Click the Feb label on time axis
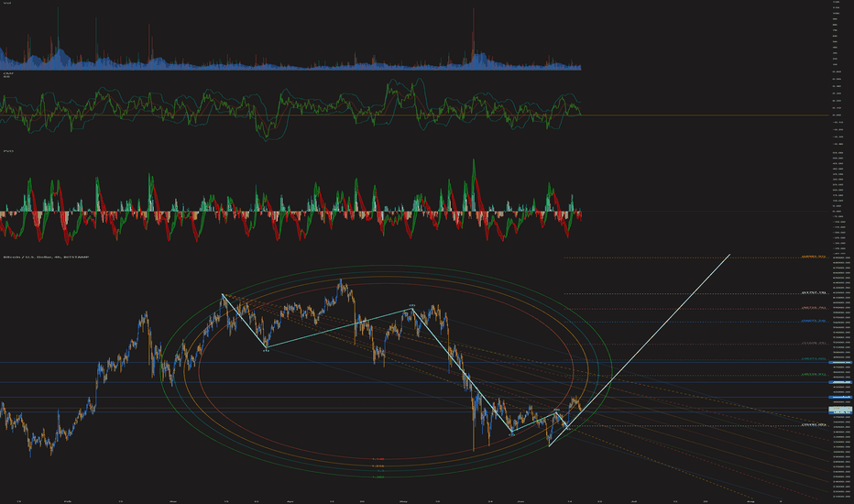This screenshot has width=854, height=504. pyautogui.click(x=68, y=500)
